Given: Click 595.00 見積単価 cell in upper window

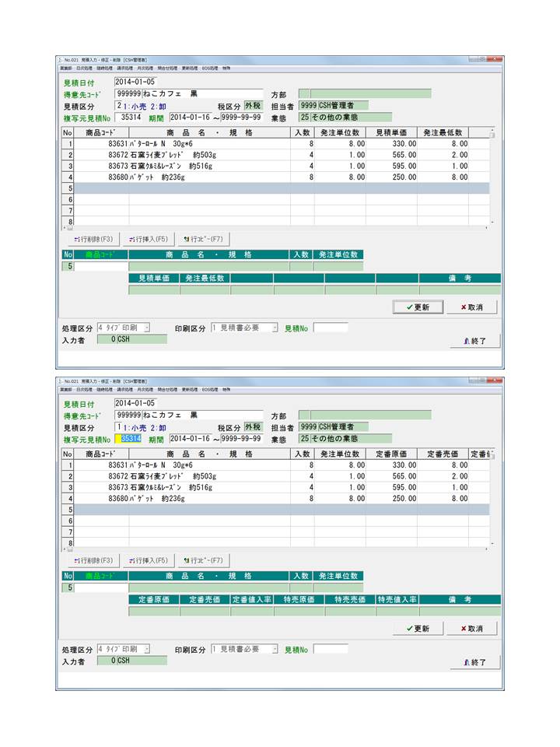Looking at the screenshot, I should 391,167.
